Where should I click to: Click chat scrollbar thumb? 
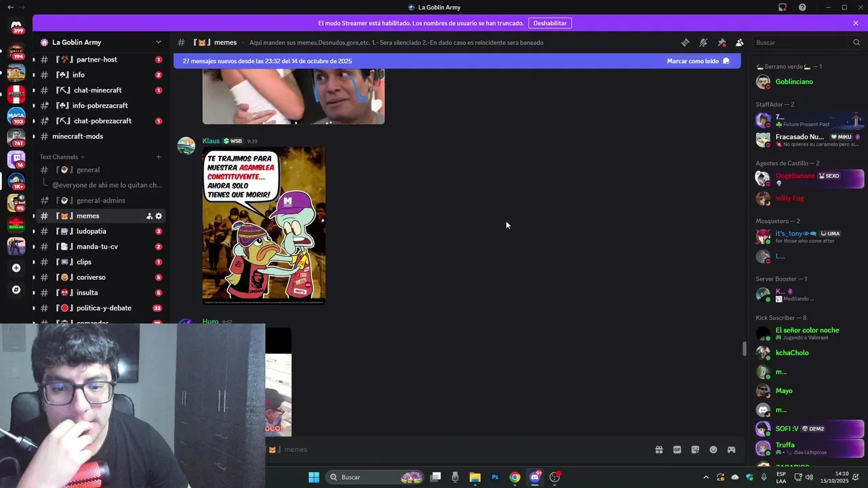pyautogui.click(x=744, y=349)
